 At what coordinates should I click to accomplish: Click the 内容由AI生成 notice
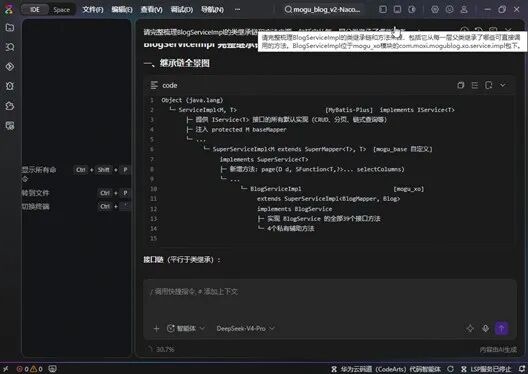coord(498,350)
